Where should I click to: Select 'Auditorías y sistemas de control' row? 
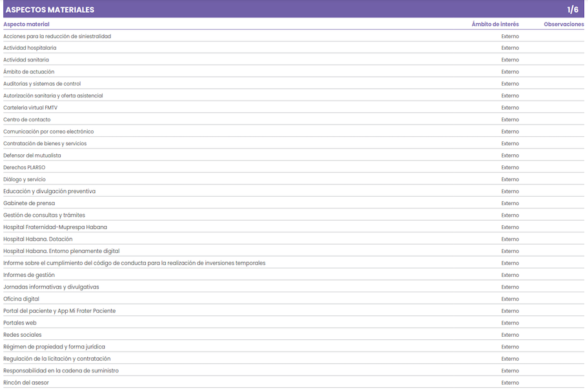294,84
